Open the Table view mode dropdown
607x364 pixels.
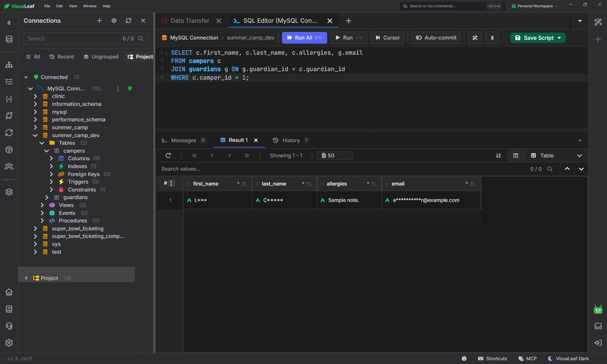point(556,155)
